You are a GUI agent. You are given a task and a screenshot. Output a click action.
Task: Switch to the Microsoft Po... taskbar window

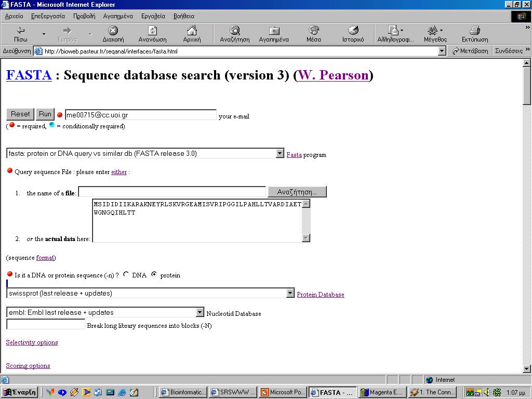(x=283, y=392)
